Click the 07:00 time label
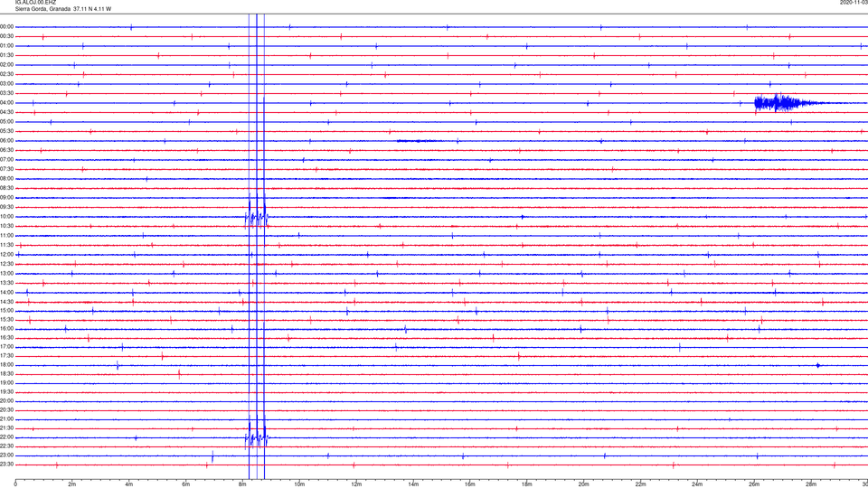Image resolution: width=868 pixels, height=488 pixels. 6,159
